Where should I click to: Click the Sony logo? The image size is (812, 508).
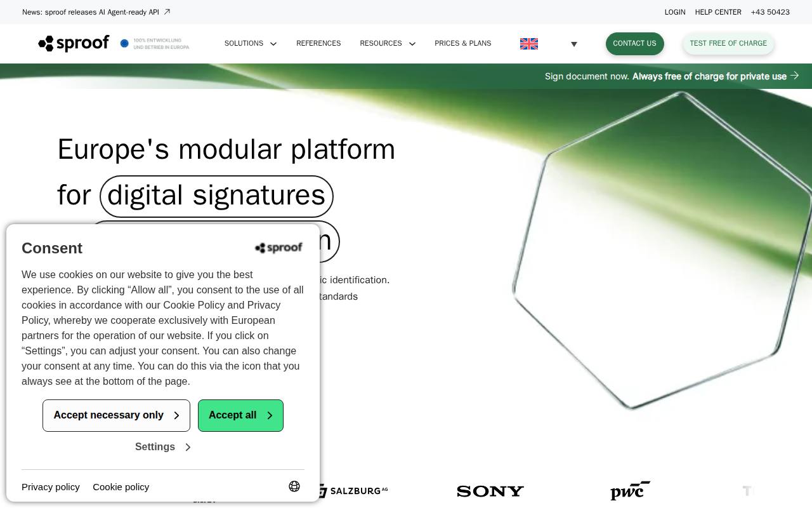click(490, 491)
